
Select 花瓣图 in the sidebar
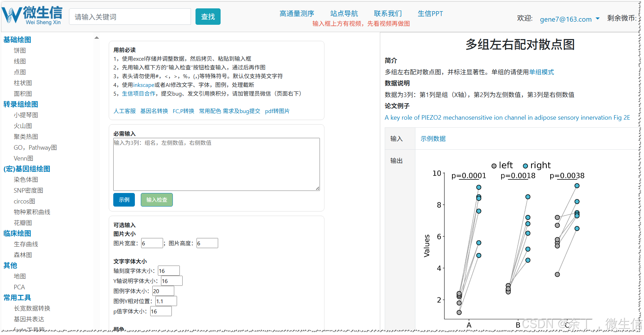[x=23, y=223]
